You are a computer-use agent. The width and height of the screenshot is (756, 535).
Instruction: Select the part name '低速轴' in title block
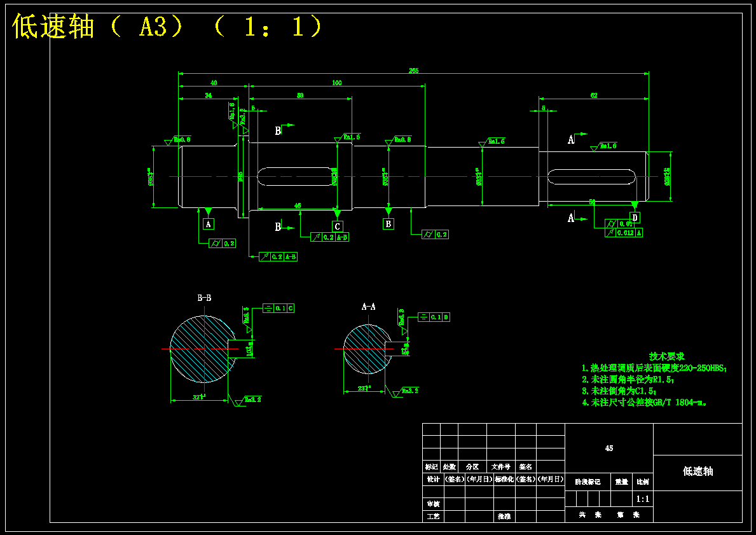tap(698, 471)
